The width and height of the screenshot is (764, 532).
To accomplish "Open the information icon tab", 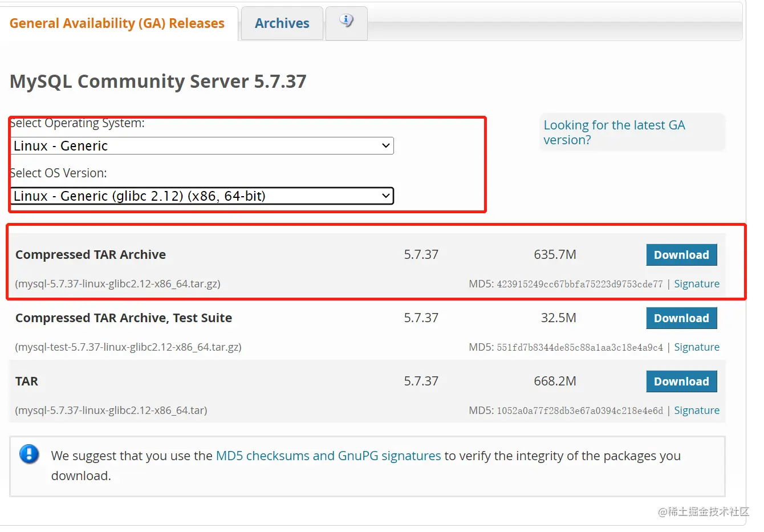I will click(x=346, y=23).
